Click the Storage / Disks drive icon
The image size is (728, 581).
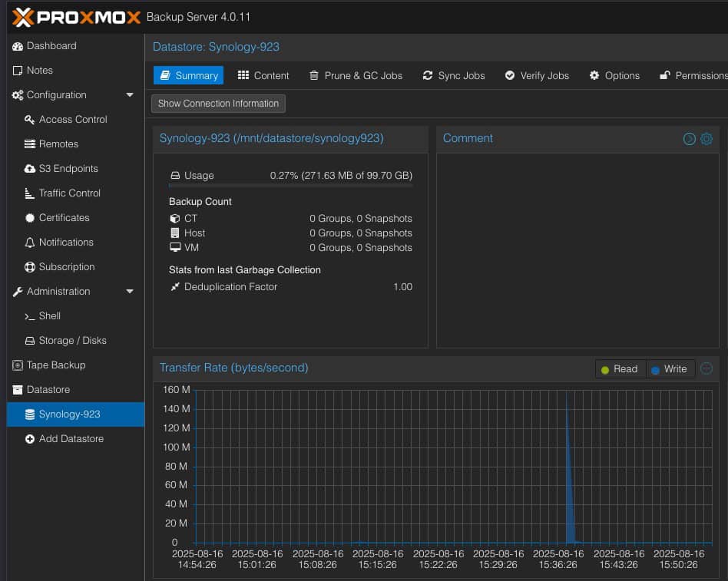click(x=30, y=341)
